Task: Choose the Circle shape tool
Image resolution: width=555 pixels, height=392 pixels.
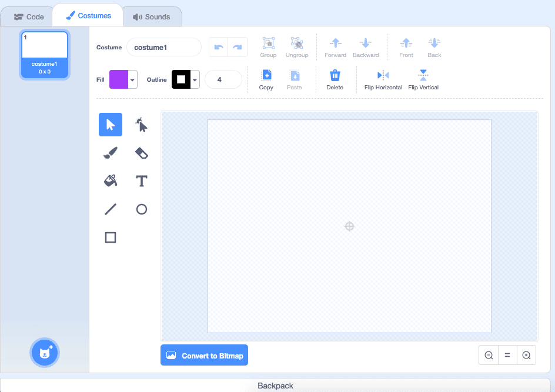Action: [x=141, y=209]
